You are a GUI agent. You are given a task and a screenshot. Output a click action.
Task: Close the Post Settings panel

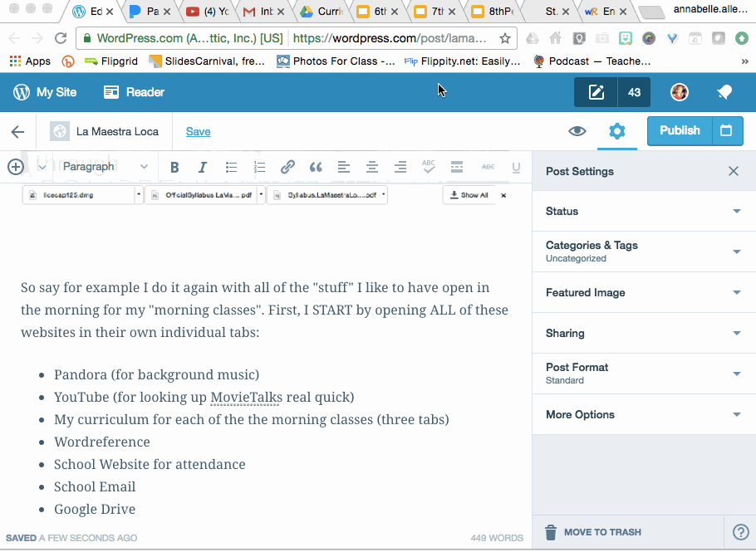click(733, 171)
